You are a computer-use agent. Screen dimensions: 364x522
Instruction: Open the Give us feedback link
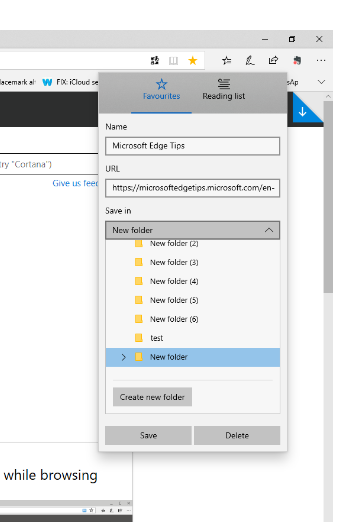coord(75,183)
